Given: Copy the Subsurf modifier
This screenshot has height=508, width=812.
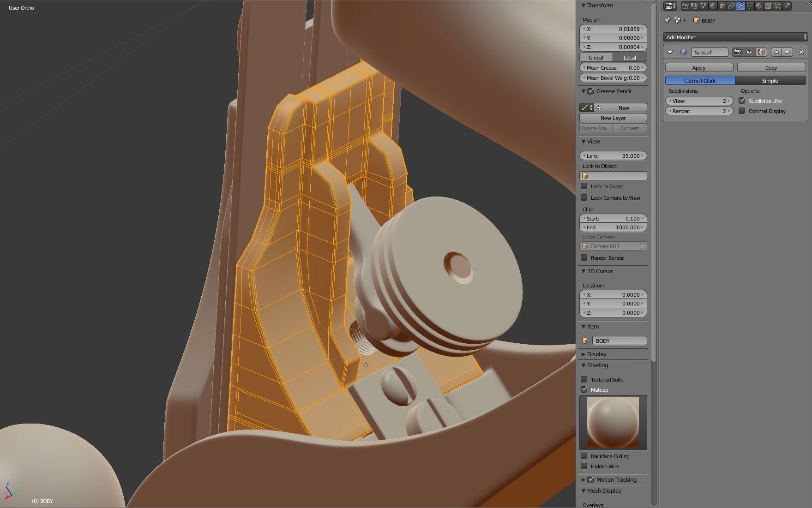Looking at the screenshot, I should pyautogui.click(x=771, y=67).
